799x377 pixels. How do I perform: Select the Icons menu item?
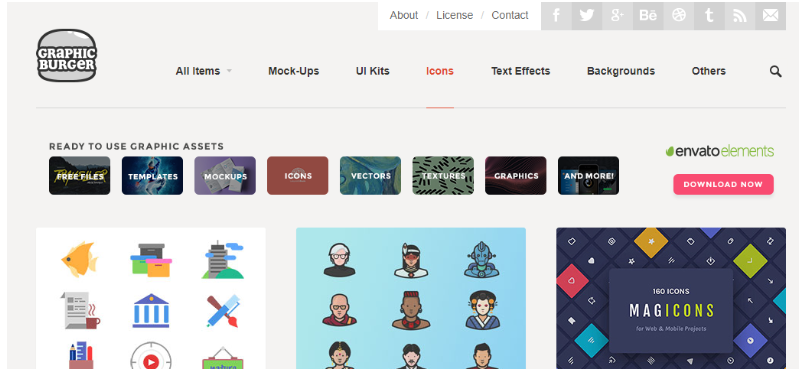click(440, 71)
